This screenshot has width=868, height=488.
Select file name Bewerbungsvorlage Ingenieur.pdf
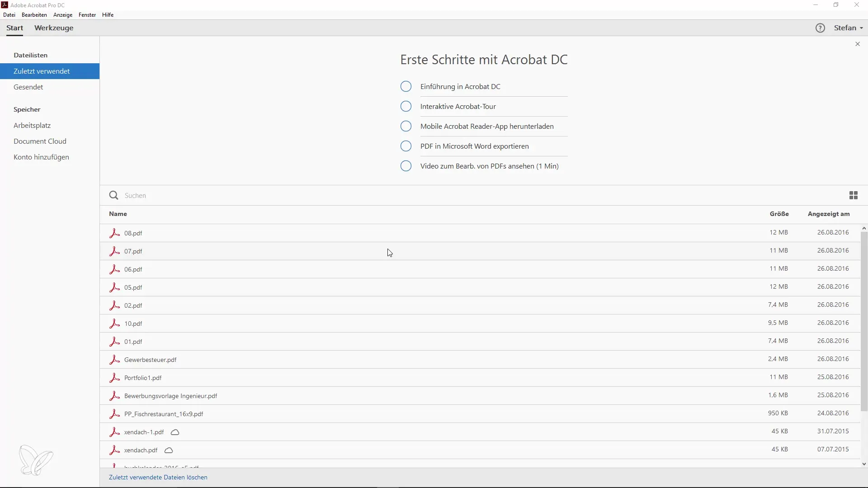[170, 396]
